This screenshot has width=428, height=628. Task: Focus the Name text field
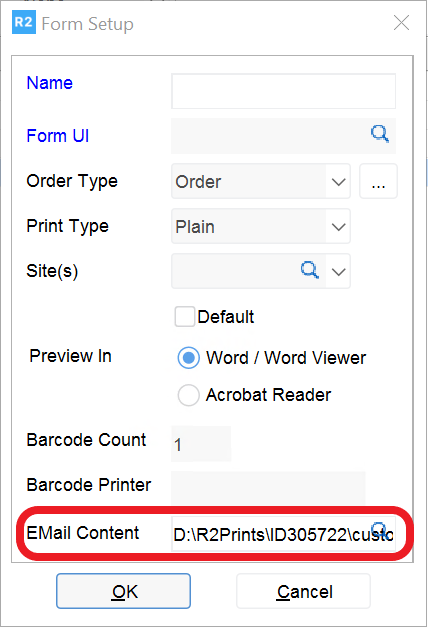point(283,91)
